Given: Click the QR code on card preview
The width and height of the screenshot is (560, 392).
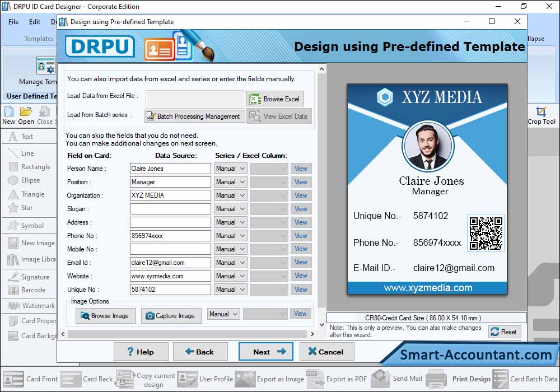Looking at the screenshot, I should pyautogui.click(x=486, y=233).
